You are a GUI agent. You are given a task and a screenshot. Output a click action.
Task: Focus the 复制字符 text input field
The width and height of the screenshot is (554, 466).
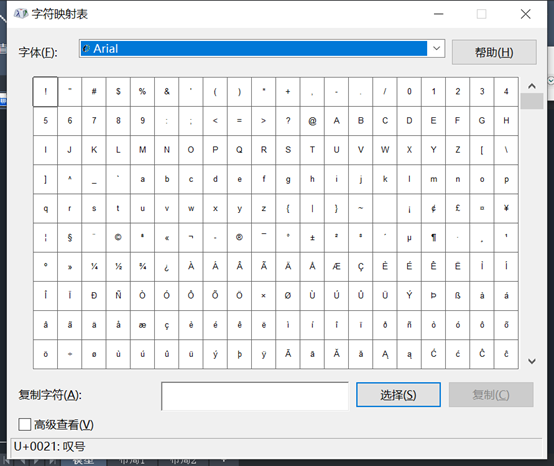(255, 396)
